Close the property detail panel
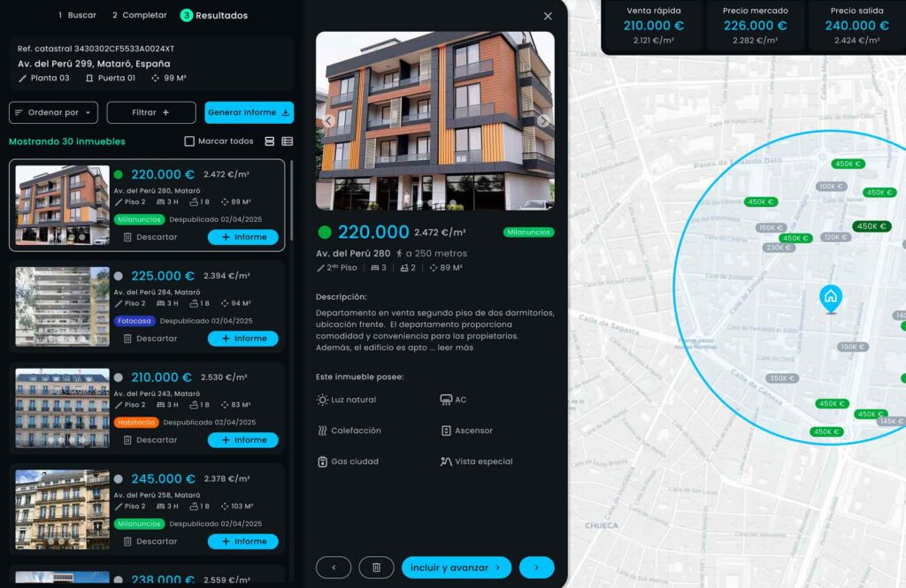This screenshot has width=906, height=588. (548, 16)
